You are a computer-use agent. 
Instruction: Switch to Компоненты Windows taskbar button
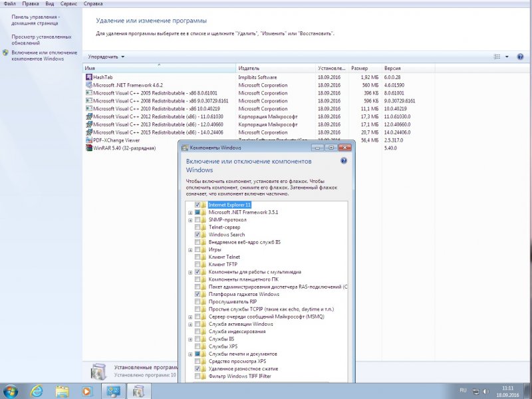(x=139, y=392)
